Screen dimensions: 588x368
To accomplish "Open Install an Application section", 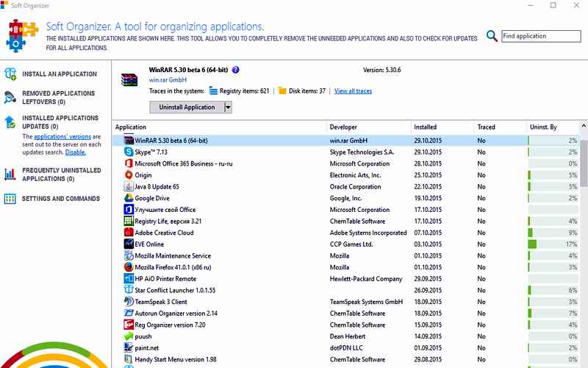I will coord(60,74).
